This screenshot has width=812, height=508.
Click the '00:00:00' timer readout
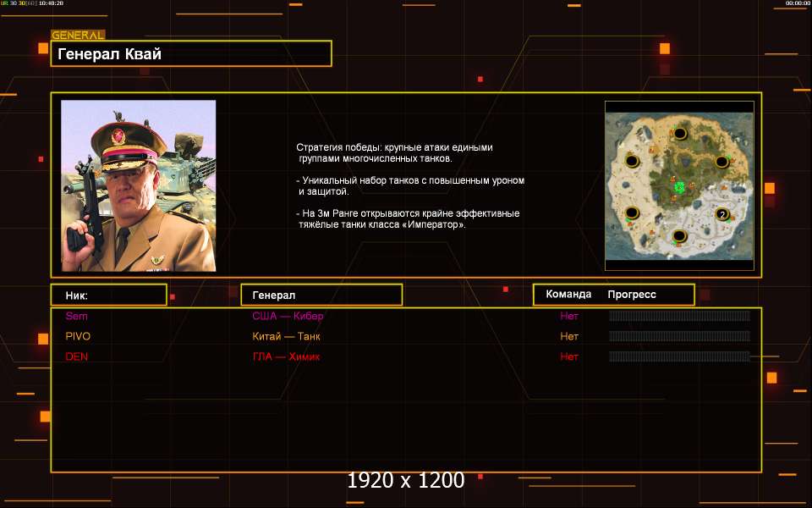tap(798, 3)
